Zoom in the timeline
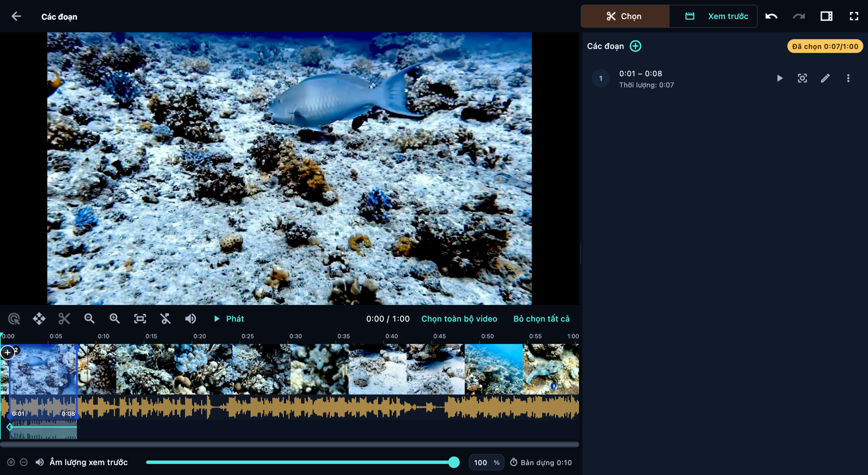 [115, 319]
